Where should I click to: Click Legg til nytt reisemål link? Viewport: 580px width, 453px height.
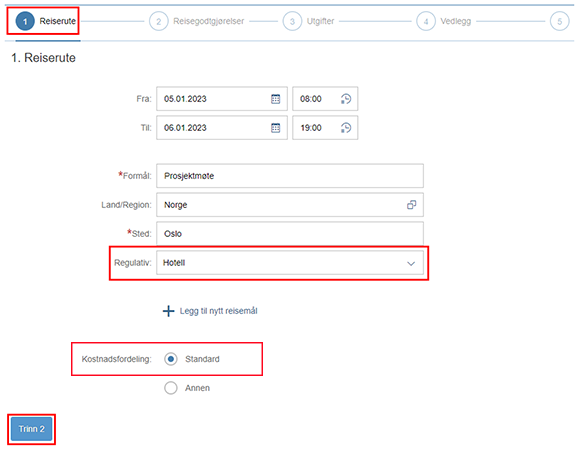point(218,311)
